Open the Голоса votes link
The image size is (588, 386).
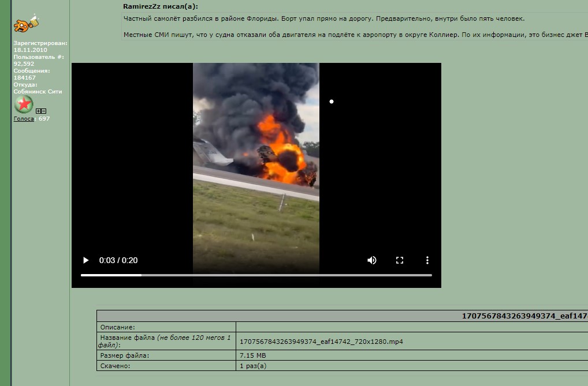24,118
